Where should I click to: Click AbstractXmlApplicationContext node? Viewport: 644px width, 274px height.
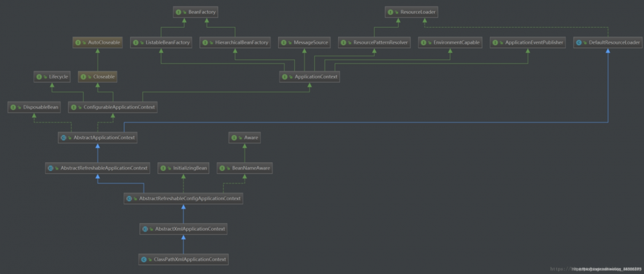pos(183,229)
